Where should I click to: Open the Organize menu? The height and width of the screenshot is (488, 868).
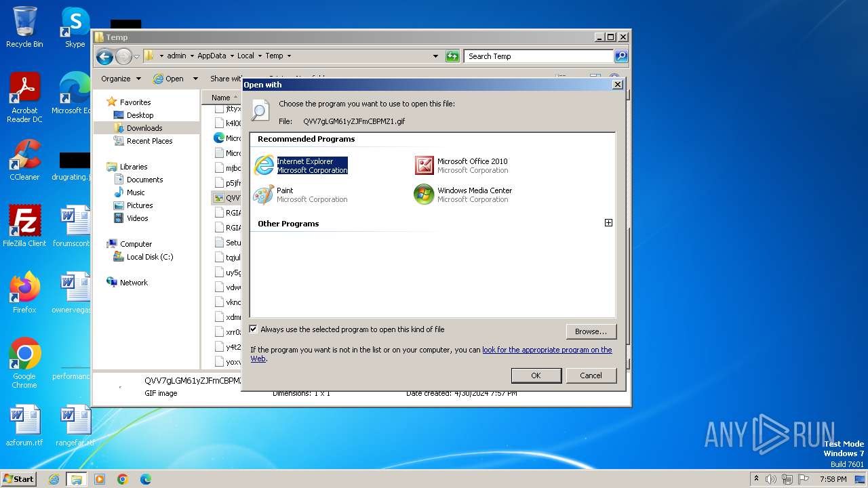pos(121,79)
